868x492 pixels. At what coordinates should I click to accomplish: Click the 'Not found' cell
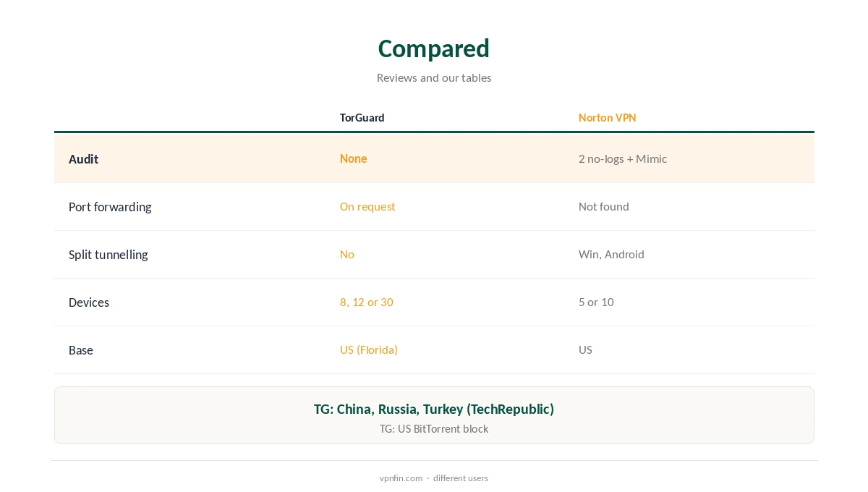[x=604, y=206]
